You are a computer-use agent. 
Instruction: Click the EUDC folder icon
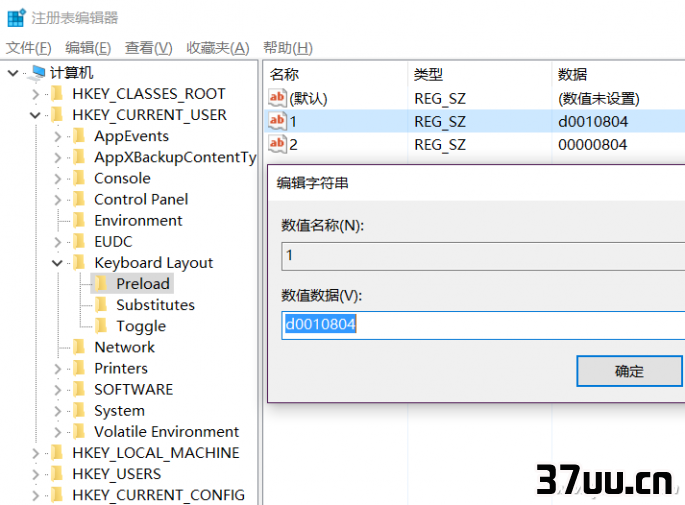click(x=79, y=241)
